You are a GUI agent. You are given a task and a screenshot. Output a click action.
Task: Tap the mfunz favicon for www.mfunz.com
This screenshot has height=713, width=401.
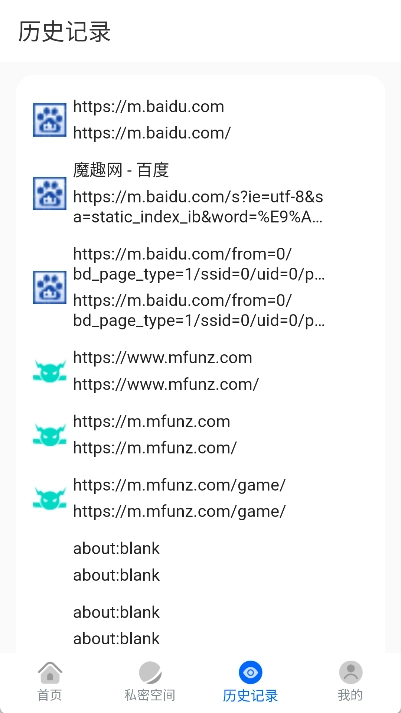tap(50, 371)
